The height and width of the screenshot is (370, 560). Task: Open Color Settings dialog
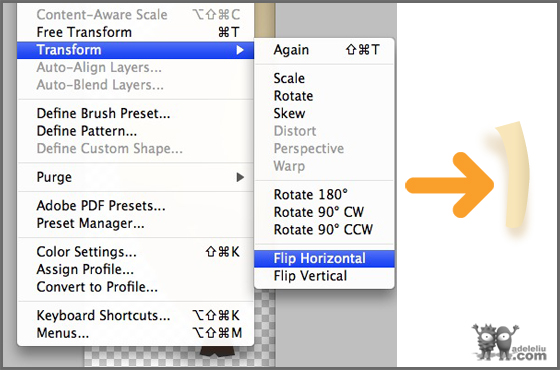click(135, 252)
